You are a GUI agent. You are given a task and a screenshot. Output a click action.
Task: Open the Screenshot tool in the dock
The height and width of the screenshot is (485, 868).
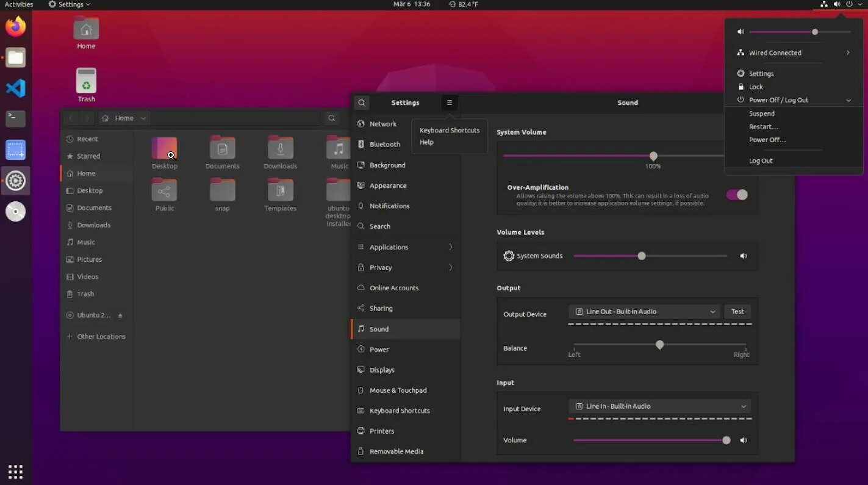pyautogui.click(x=16, y=149)
